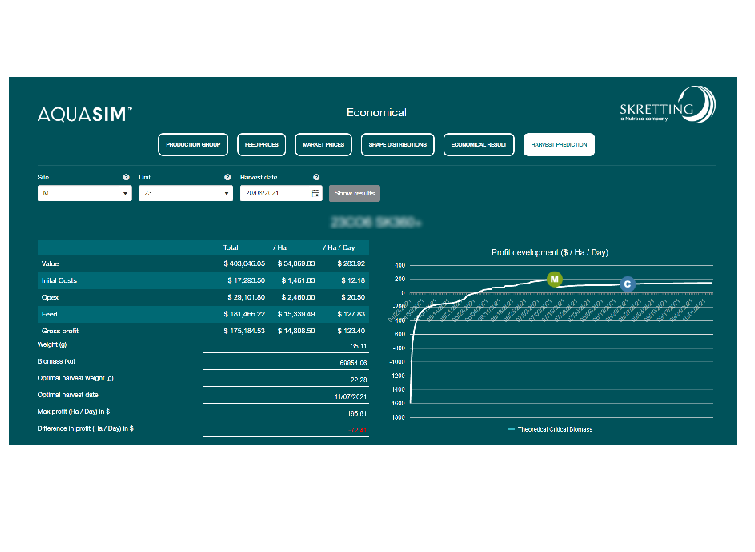The image size is (755, 552).
Task: Go to the Shape Distributions tab
Action: [x=397, y=144]
